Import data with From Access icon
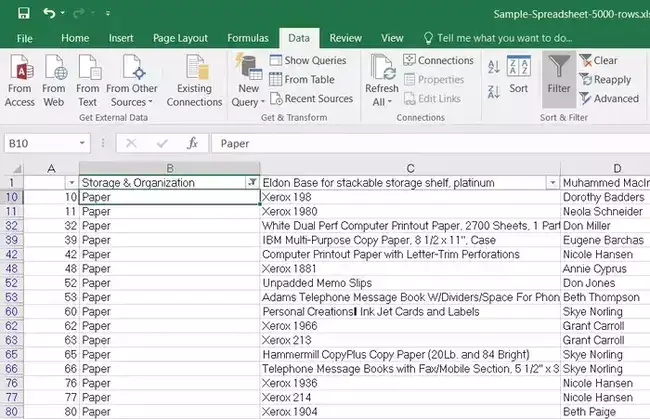 click(x=19, y=80)
